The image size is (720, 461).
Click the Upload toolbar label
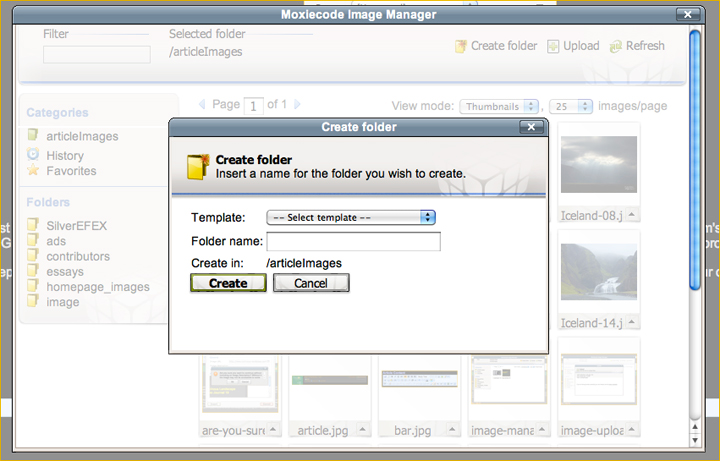pos(581,46)
